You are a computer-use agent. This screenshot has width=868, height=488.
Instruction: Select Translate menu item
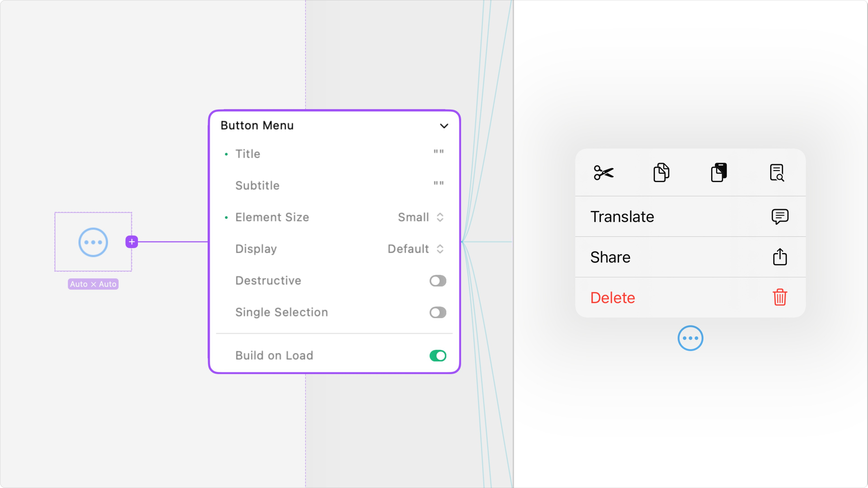(622, 217)
